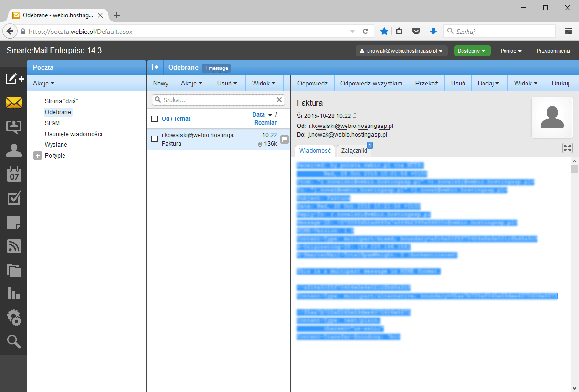This screenshot has width=579, height=392.
Task: Check the box beside the Faktura message
Action: [154, 139]
